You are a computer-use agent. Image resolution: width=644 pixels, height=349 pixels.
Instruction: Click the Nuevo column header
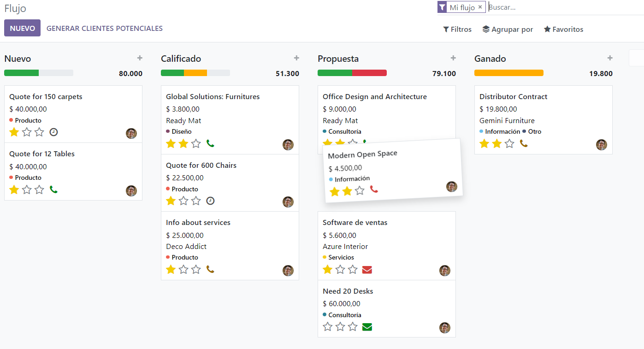pos(18,59)
